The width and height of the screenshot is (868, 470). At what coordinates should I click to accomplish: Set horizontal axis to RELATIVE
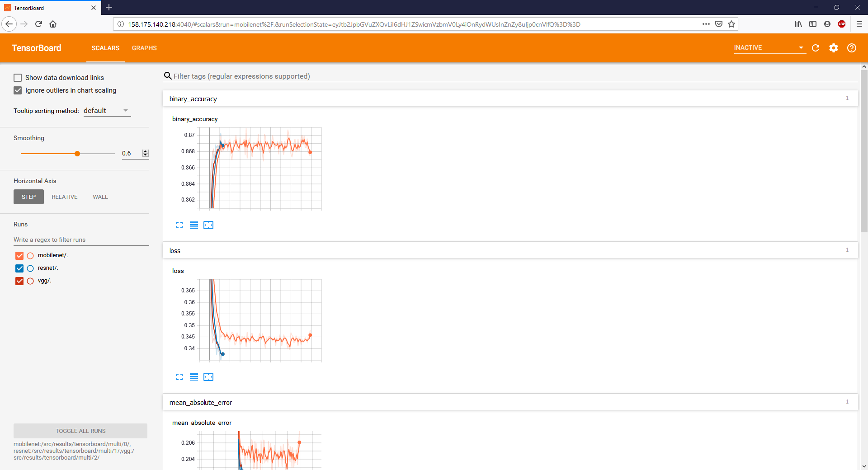(x=65, y=197)
